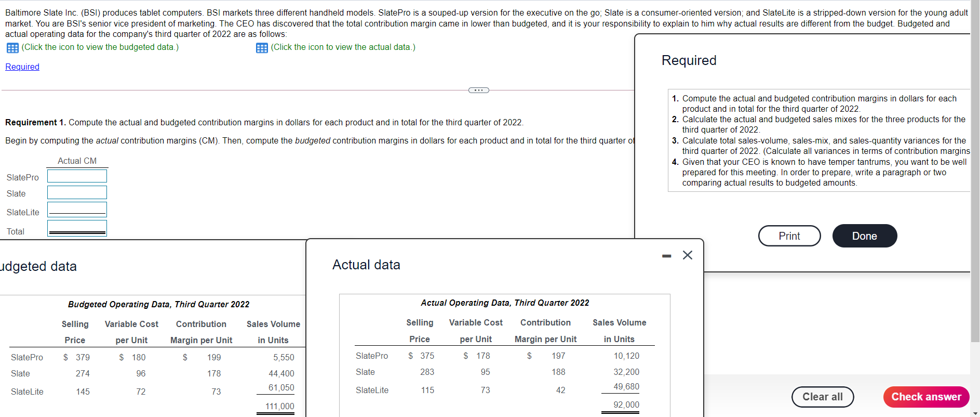The width and height of the screenshot is (980, 417).
Task: Select actual SlatePro sales volume 10,120
Action: coord(626,356)
